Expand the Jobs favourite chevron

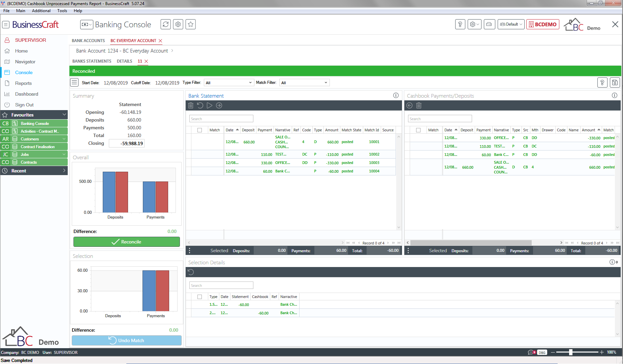point(64,154)
